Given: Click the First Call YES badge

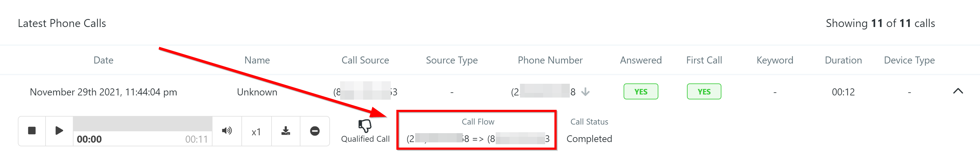Looking at the screenshot, I should (704, 91).
